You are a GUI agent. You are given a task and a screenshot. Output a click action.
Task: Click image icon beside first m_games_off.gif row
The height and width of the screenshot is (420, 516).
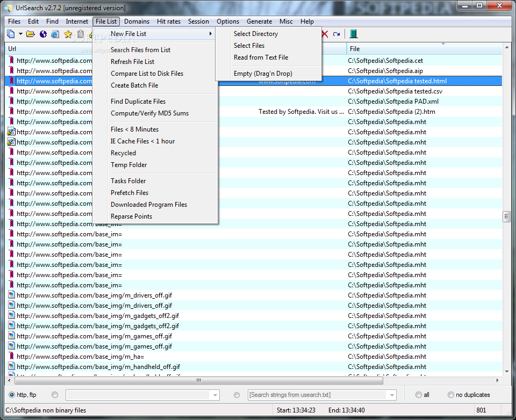pyautogui.click(x=11, y=336)
